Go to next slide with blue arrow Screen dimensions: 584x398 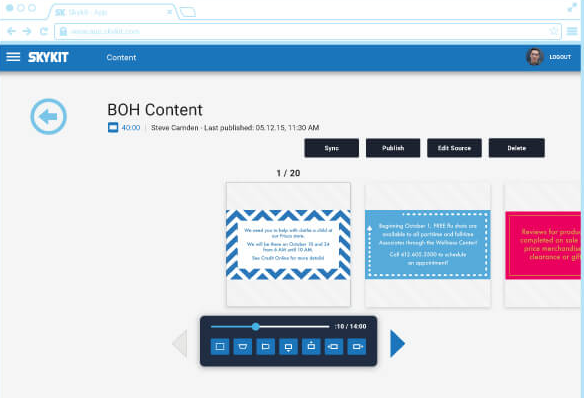(397, 343)
